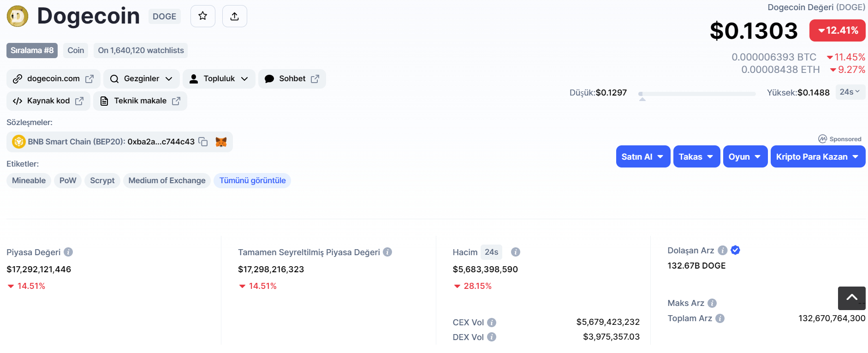This screenshot has height=353, width=868.
Task: Click the share upload icon
Action: click(235, 16)
